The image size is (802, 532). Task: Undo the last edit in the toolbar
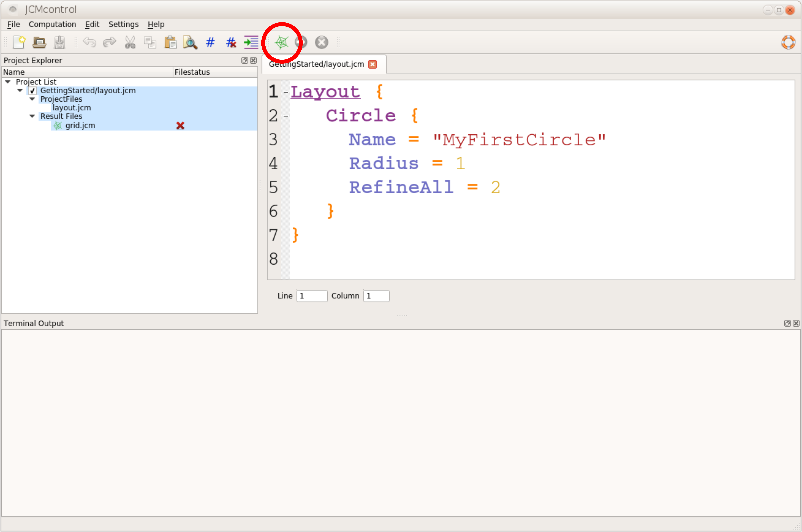pos(90,42)
